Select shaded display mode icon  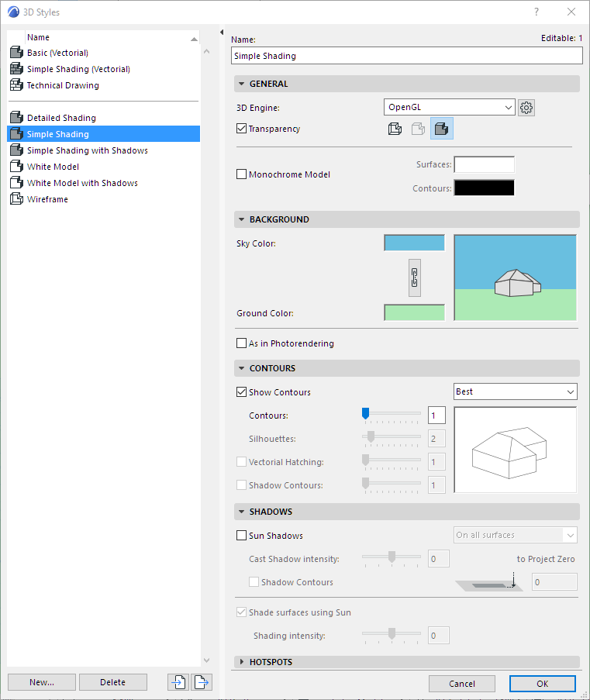[442, 129]
